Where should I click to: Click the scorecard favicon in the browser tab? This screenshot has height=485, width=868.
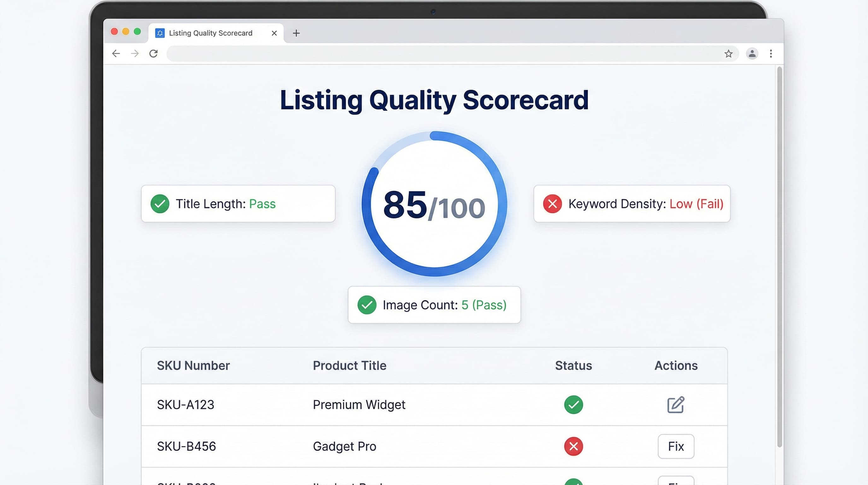(x=160, y=33)
